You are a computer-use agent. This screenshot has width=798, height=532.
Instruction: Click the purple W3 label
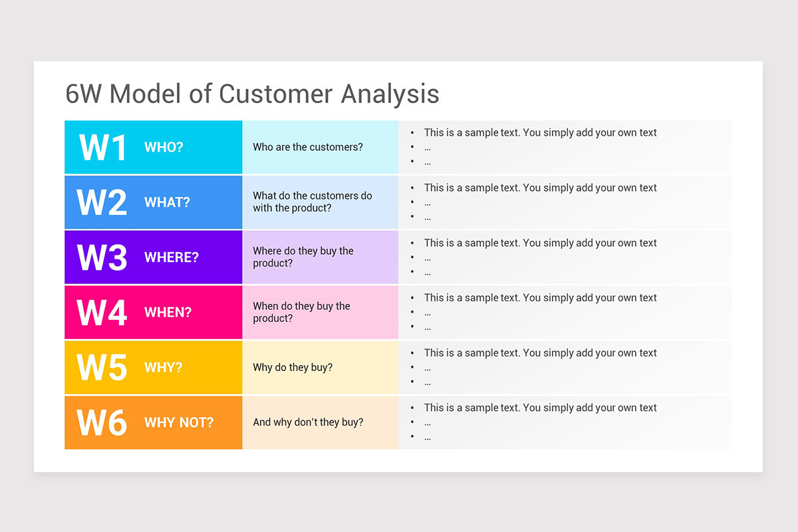102,257
